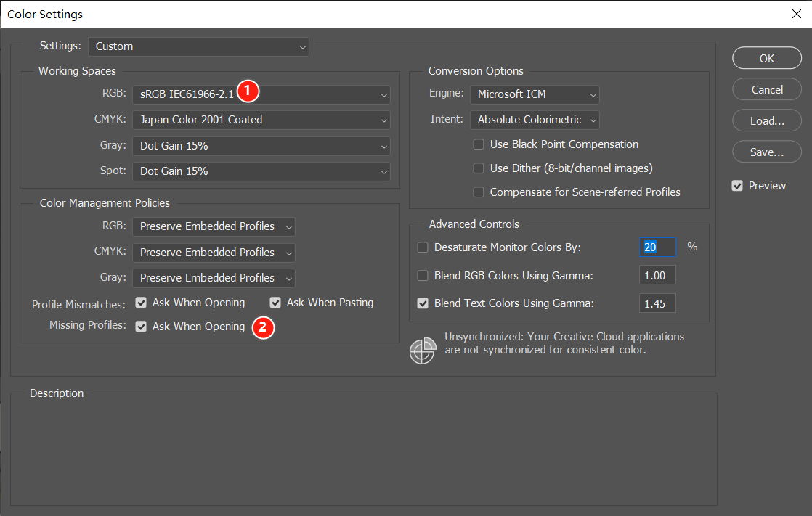The image size is (812, 516).
Task: Click the RGB gamma field showing 1.00
Action: 657,275
